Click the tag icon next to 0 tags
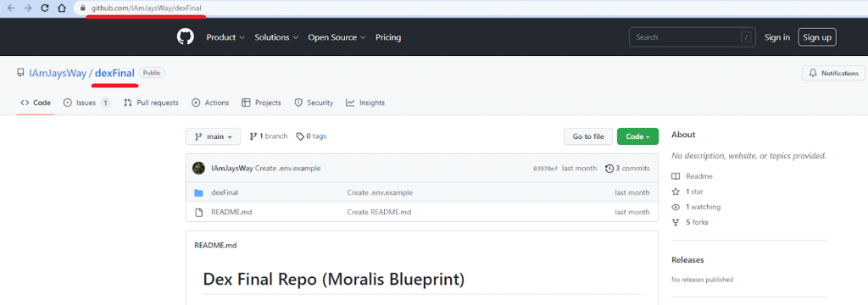Image resolution: width=868 pixels, height=305 pixels. [x=300, y=136]
